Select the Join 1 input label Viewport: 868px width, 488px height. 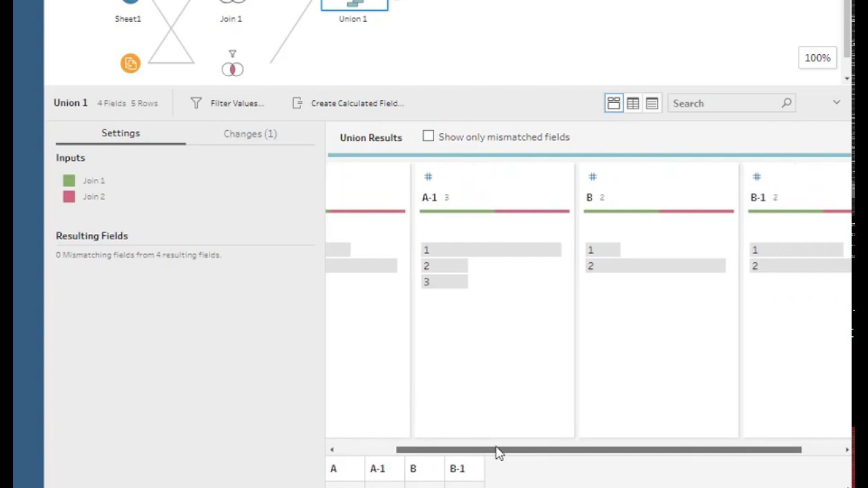coord(94,180)
